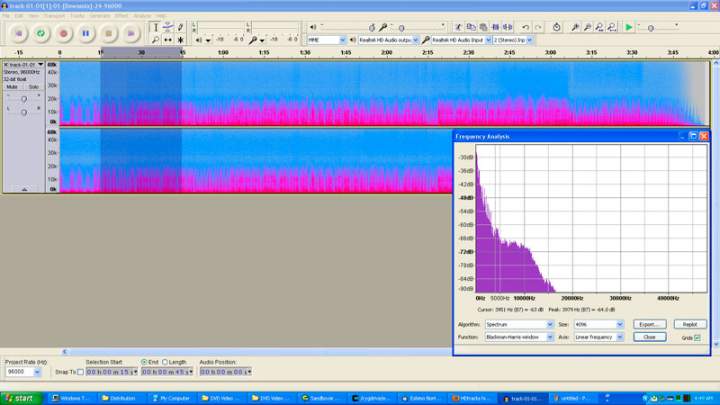This screenshot has height=405, width=720.
Task: Click the blue Pause button
Action: coord(86,34)
